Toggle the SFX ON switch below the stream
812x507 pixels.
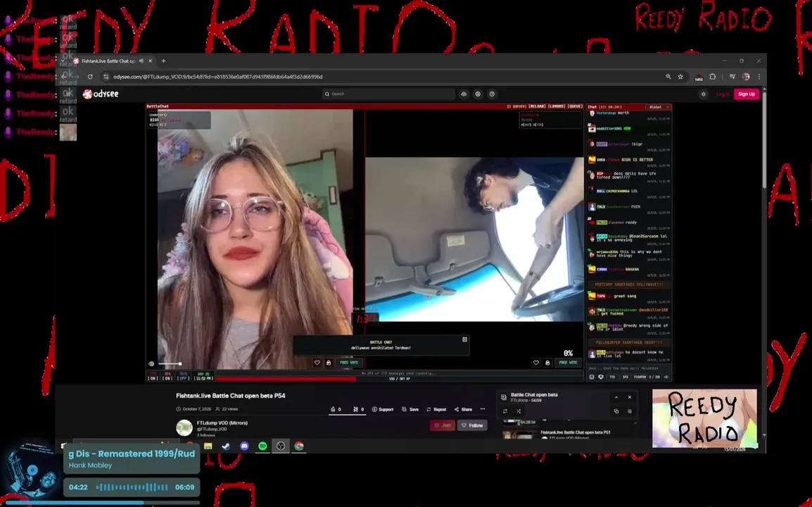tap(167, 376)
